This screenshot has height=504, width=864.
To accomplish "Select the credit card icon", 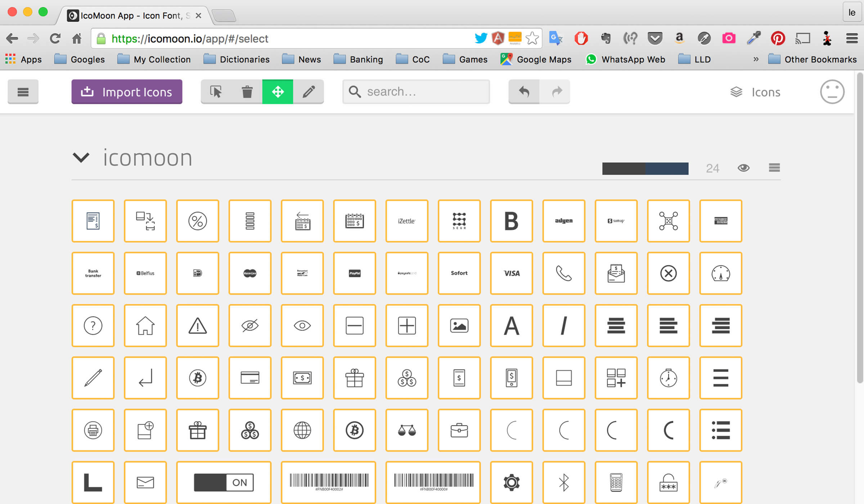I will tap(250, 378).
